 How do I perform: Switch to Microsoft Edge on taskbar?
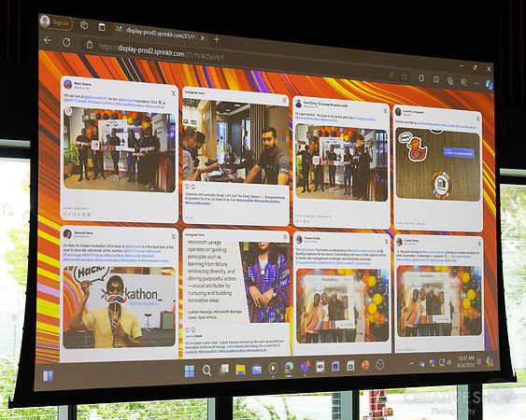[x=289, y=368]
